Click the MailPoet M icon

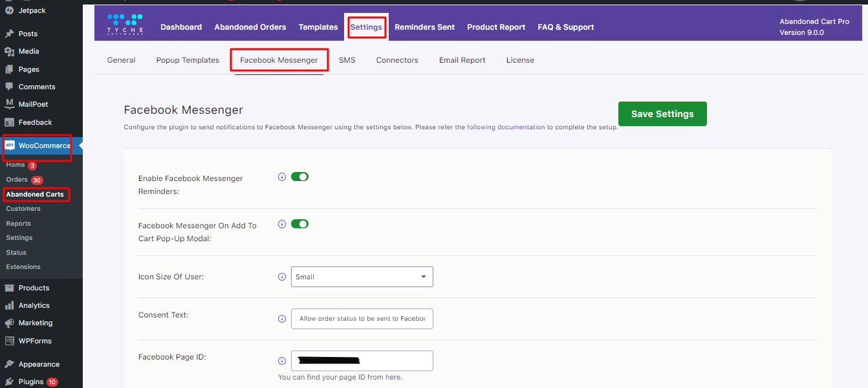9,104
